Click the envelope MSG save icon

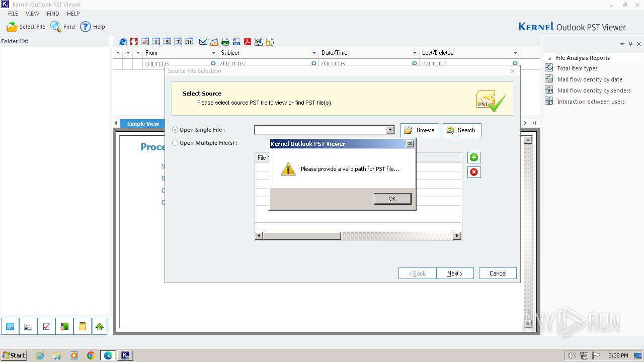(x=203, y=42)
